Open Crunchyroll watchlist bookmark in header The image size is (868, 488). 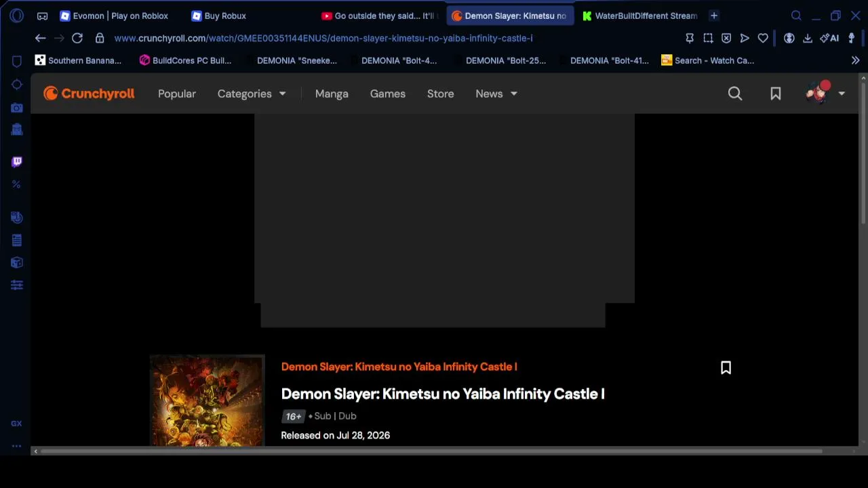click(776, 94)
